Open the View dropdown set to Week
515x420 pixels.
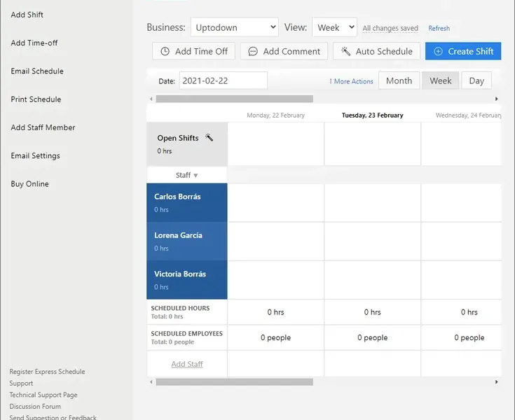point(334,27)
